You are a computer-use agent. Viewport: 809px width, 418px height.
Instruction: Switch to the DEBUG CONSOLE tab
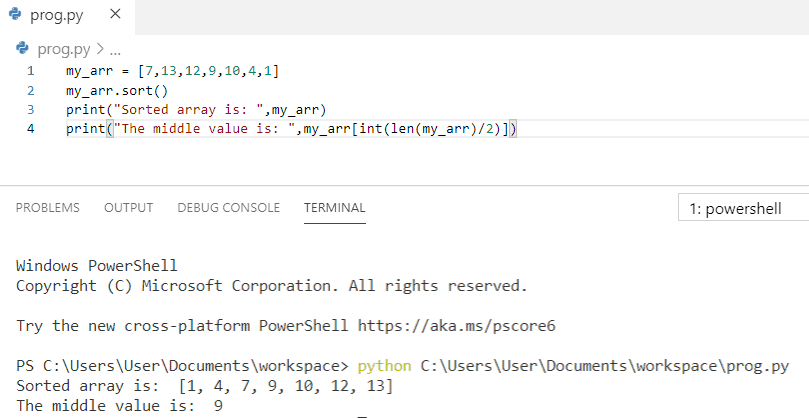coord(229,207)
